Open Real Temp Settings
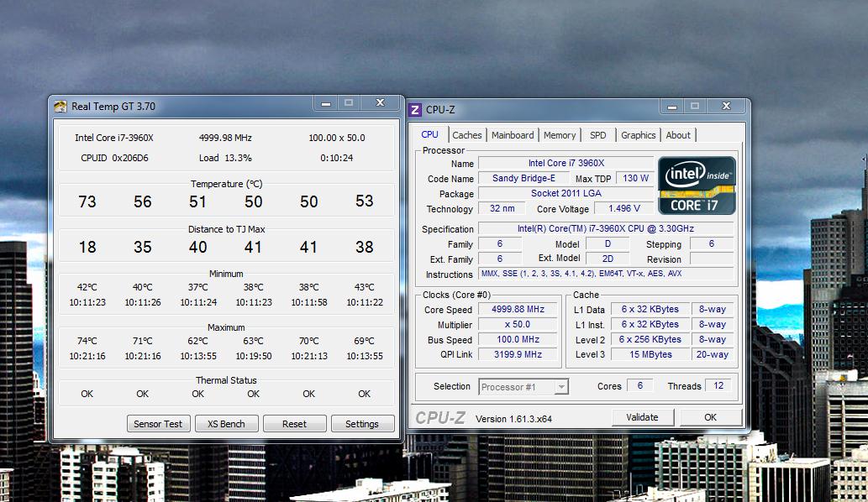The height and width of the screenshot is (502, 868). 363,424
